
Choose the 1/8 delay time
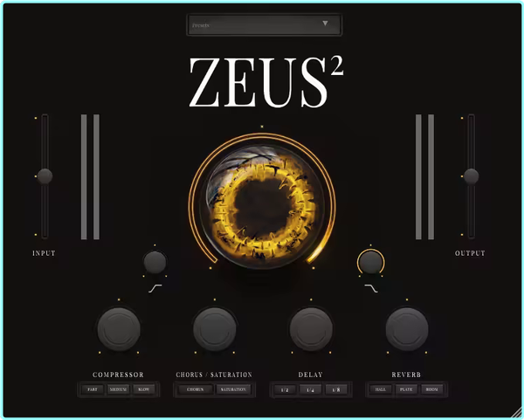coord(336,389)
